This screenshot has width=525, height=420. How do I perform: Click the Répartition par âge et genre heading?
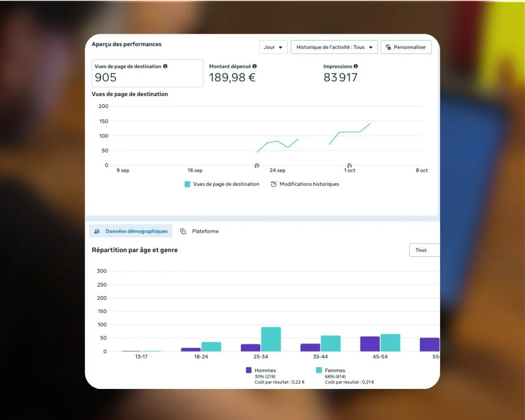(134, 250)
